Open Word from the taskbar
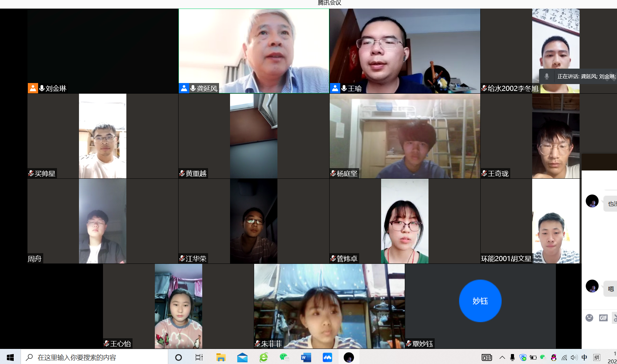 coord(306,357)
